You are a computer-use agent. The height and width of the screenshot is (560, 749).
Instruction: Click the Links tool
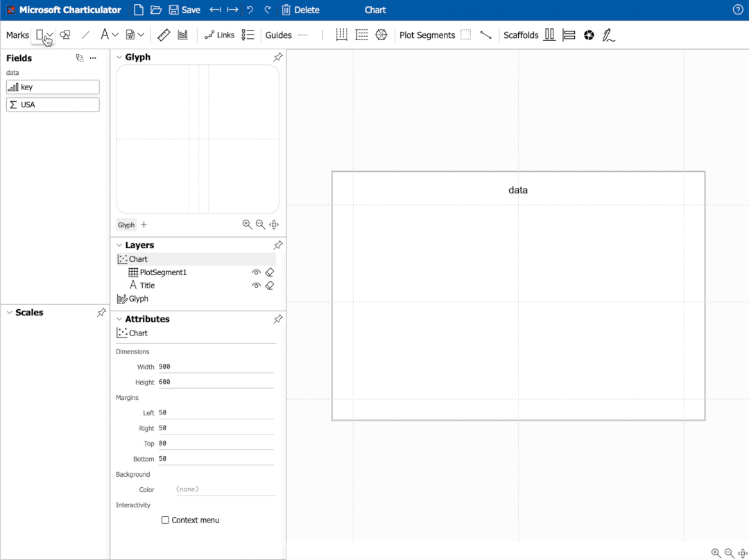(219, 35)
